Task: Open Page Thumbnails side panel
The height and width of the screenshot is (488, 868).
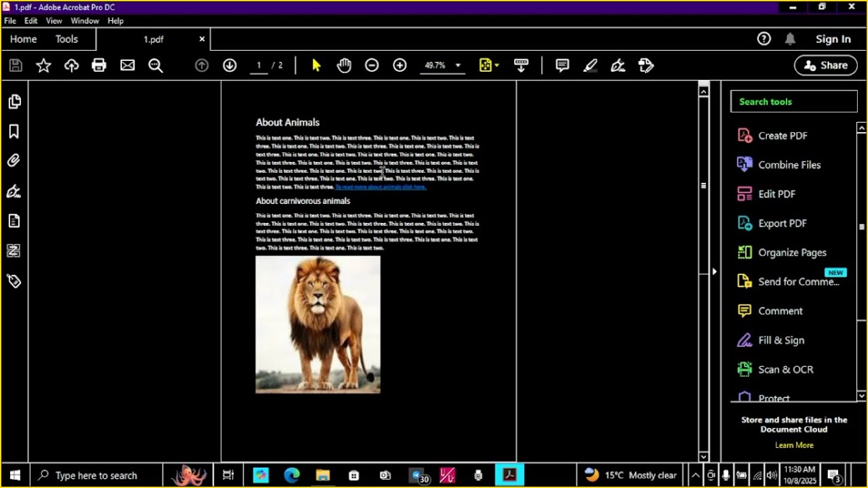Action: point(14,102)
